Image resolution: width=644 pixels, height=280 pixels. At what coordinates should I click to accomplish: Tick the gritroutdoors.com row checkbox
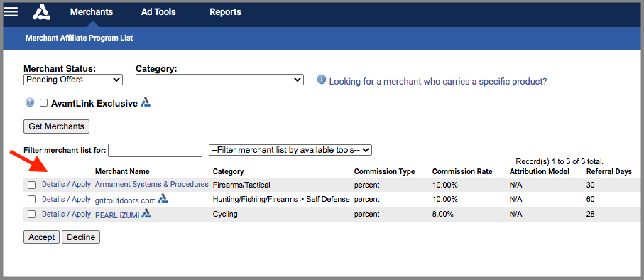tap(32, 200)
